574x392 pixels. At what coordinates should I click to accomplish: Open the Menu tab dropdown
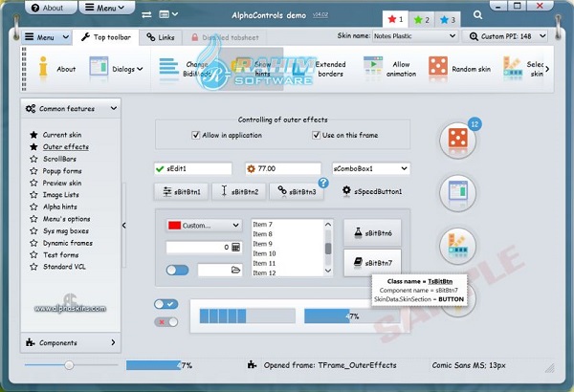[46, 37]
